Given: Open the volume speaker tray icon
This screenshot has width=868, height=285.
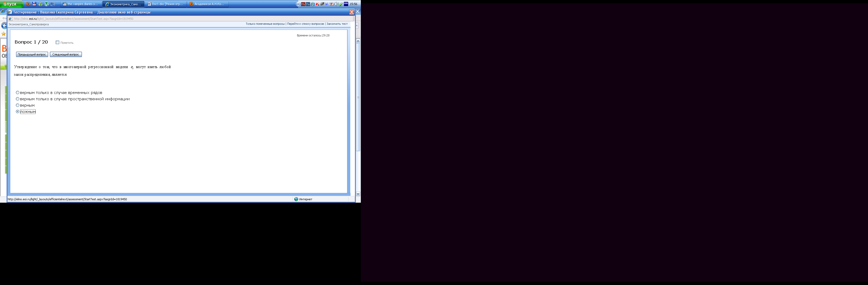Looking at the screenshot, I should [x=337, y=4].
